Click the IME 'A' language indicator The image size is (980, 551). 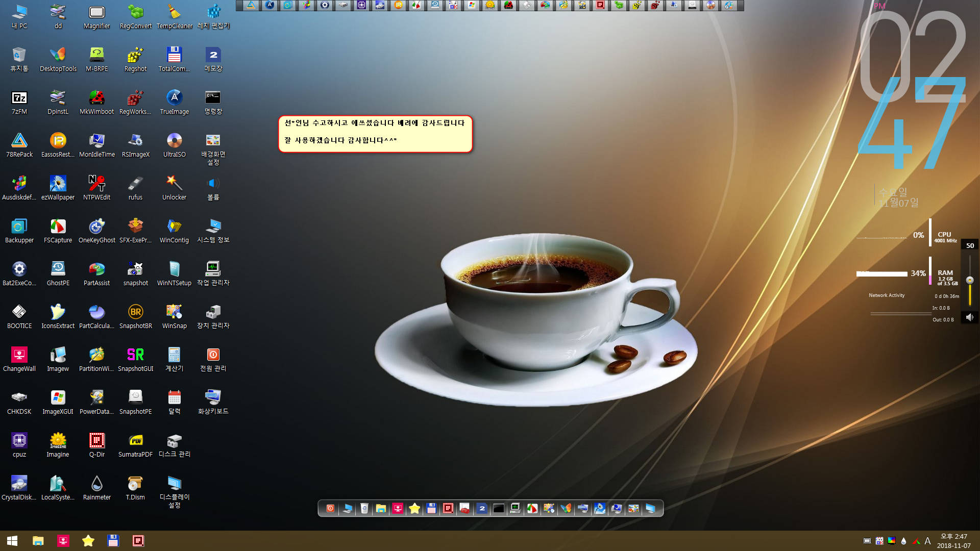(x=927, y=541)
